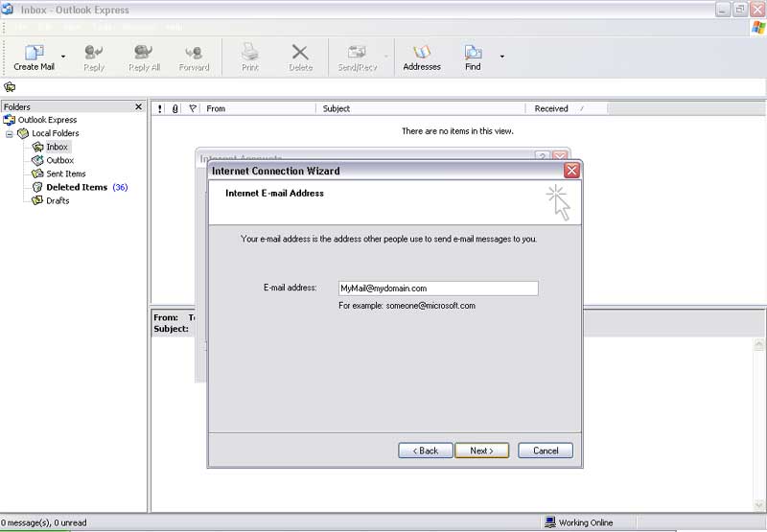
Task: Click inbox icon below the toolbar
Action: pos(10,87)
